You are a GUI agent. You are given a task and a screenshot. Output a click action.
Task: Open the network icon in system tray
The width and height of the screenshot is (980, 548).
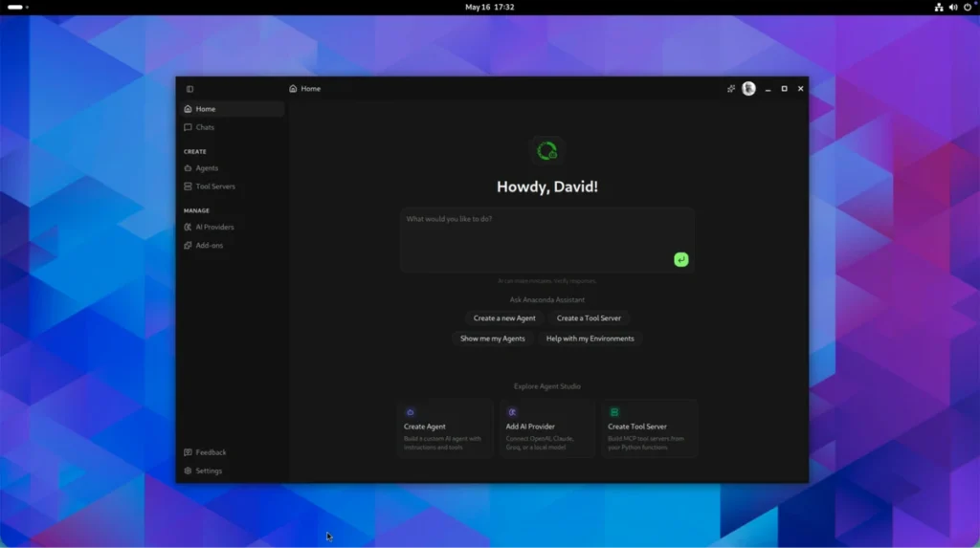click(x=939, y=7)
